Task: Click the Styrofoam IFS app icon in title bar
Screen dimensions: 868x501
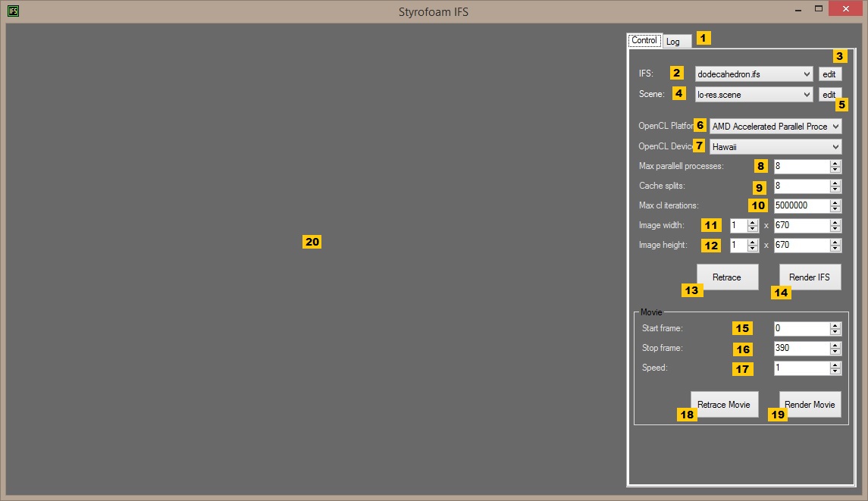Action: [14, 11]
